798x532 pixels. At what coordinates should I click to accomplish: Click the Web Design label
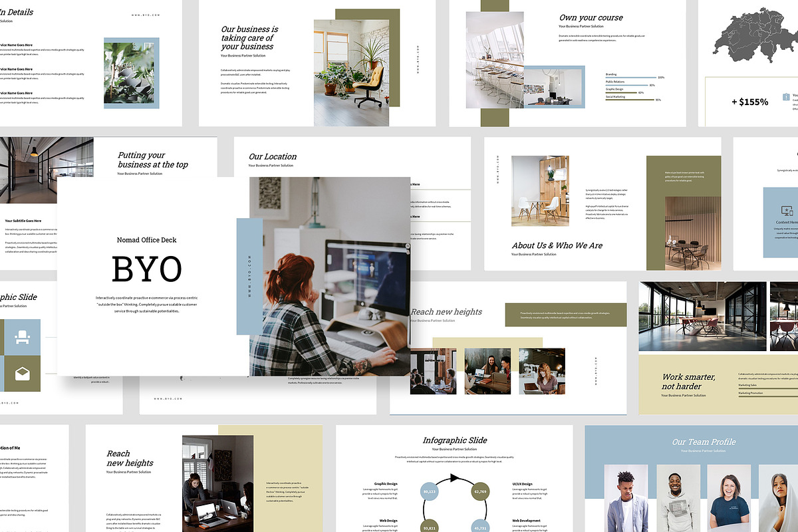tap(387, 521)
